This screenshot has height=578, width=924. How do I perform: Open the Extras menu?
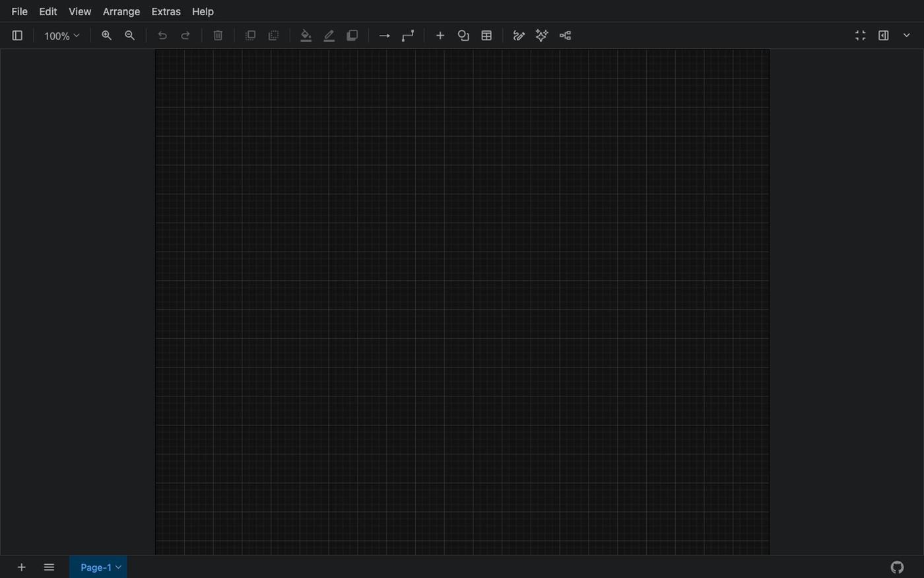click(166, 11)
